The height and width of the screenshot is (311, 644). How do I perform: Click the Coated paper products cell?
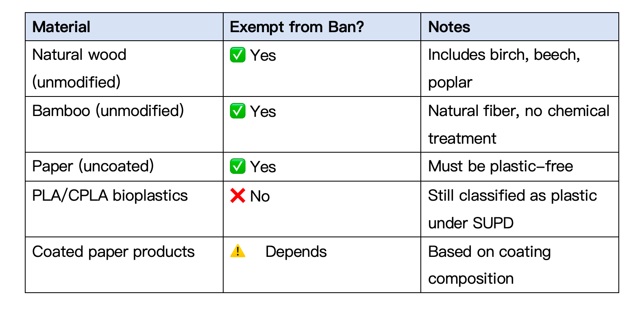113,252
